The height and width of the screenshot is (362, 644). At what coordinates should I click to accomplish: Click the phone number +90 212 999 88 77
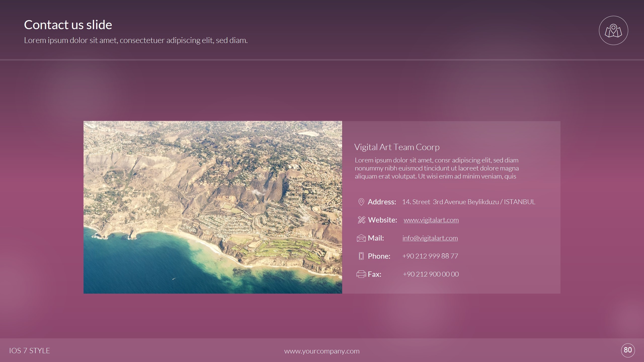tap(430, 256)
